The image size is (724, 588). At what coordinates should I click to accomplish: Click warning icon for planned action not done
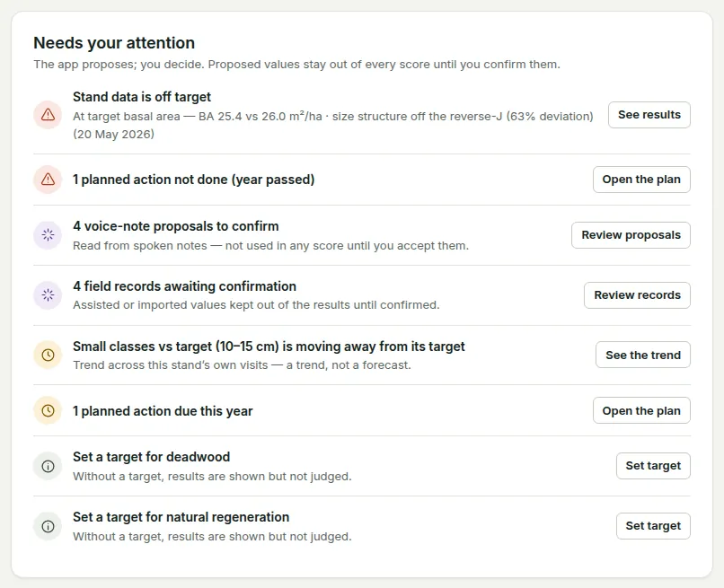[48, 180]
